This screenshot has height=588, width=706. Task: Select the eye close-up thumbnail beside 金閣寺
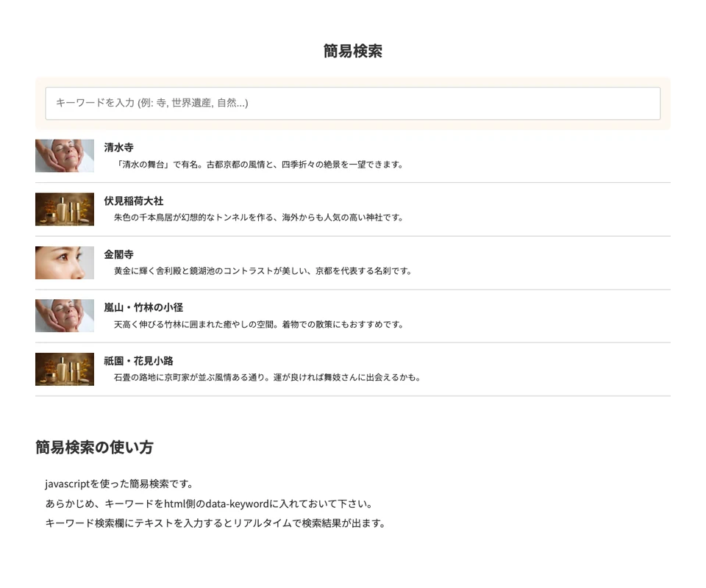[x=65, y=262]
